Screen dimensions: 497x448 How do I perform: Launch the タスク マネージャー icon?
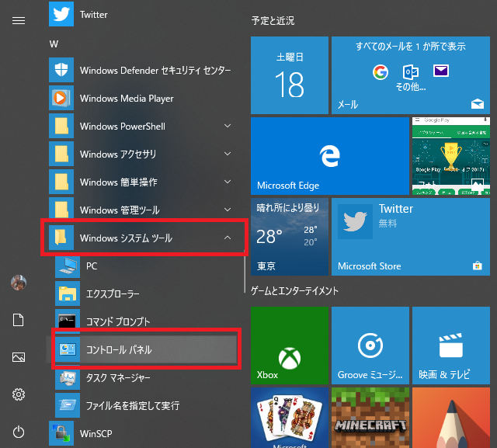pyautogui.click(x=68, y=377)
